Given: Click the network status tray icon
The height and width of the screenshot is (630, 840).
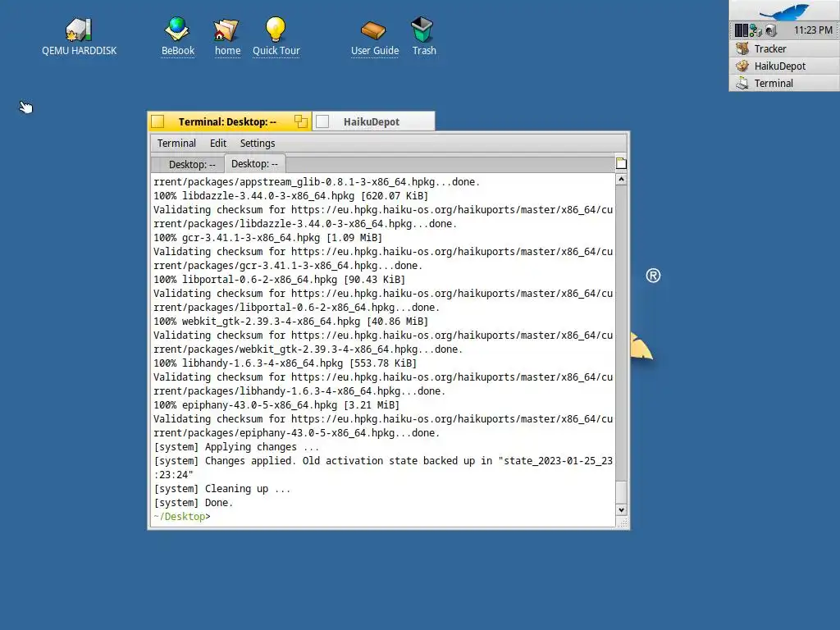Looking at the screenshot, I should [756, 30].
